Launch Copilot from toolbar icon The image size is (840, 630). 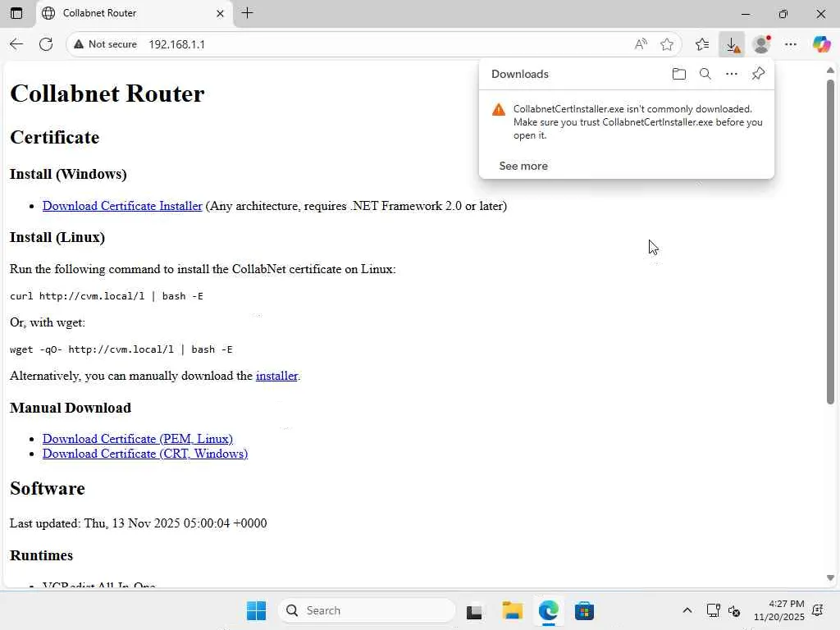coord(821,44)
